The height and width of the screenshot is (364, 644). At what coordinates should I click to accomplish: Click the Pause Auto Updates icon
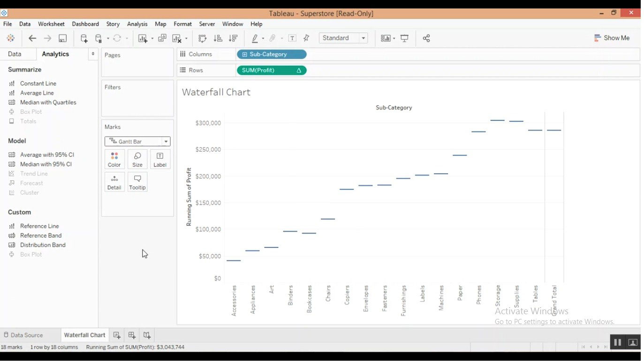click(x=98, y=39)
